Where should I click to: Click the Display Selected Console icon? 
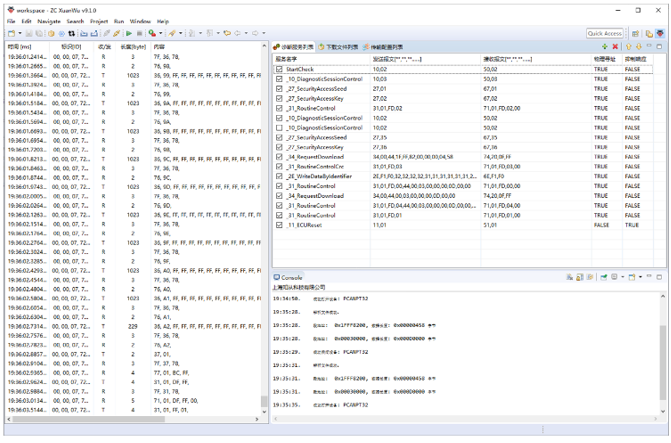(x=614, y=277)
